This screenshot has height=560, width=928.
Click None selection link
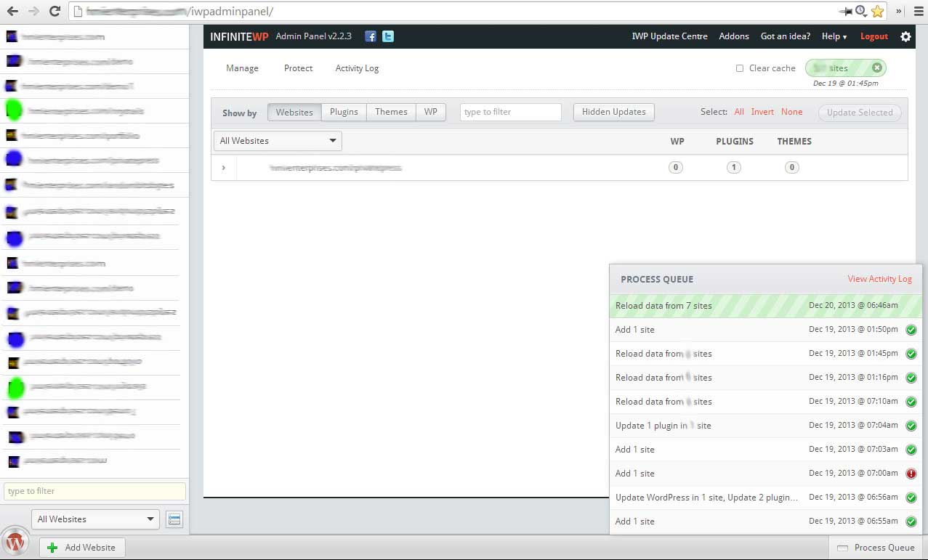[792, 112]
